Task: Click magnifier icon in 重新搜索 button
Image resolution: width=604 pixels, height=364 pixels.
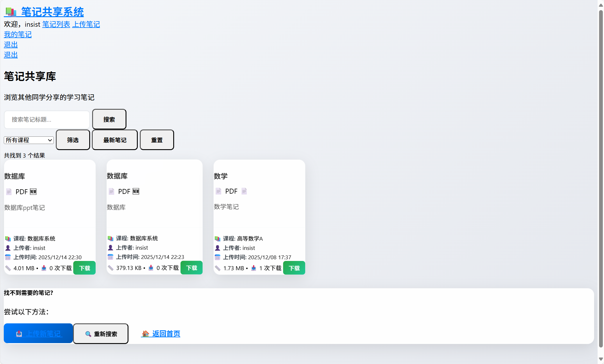Action: pyautogui.click(x=88, y=334)
